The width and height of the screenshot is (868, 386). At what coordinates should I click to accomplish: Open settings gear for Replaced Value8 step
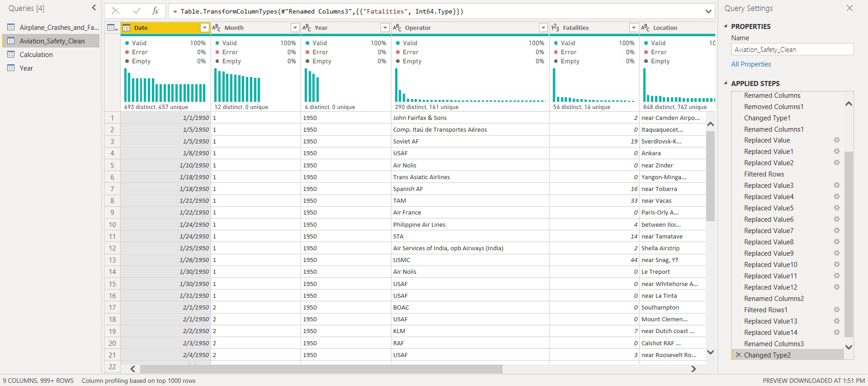(837, 242)
